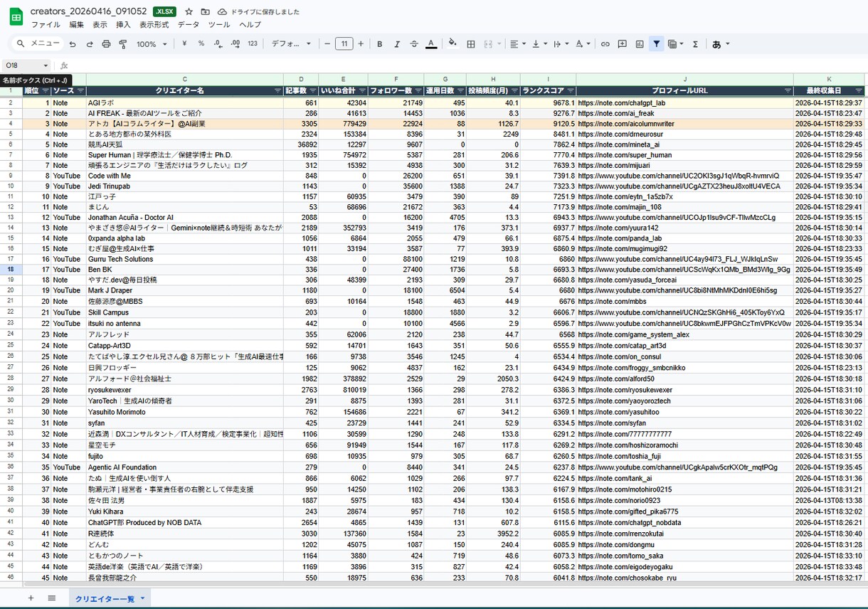
Task: Open the 表示 menu
Action: tap(100, 25)
